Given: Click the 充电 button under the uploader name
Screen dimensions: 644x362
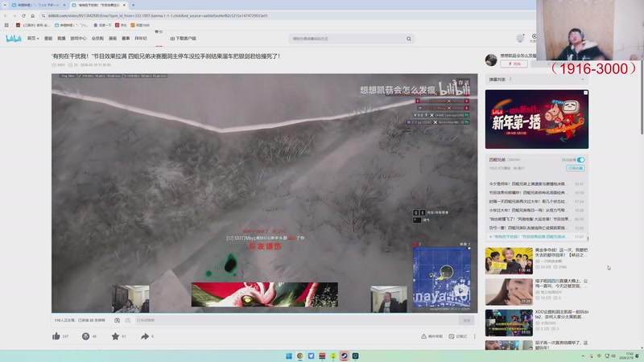Looking at the screenshot, I should pyautogui.click(x=514, y=64).
